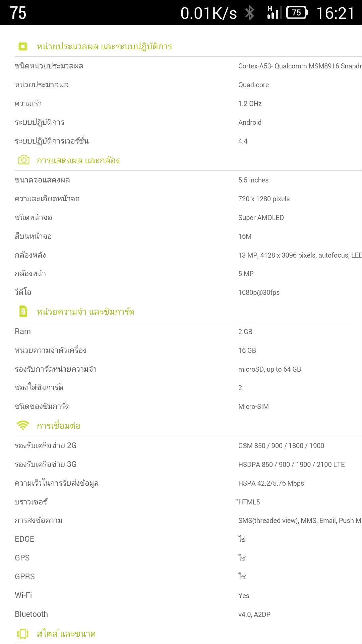This screenshot has height=644, width=362.
Task: Tap the green SIM card icon
Action: point(23,312)
